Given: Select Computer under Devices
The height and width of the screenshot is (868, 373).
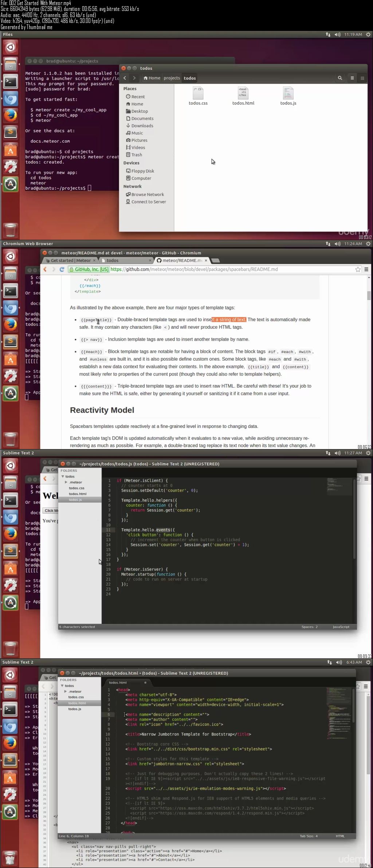Looking at the screenshot, I should pyautogui.click(x=139, y=178).
